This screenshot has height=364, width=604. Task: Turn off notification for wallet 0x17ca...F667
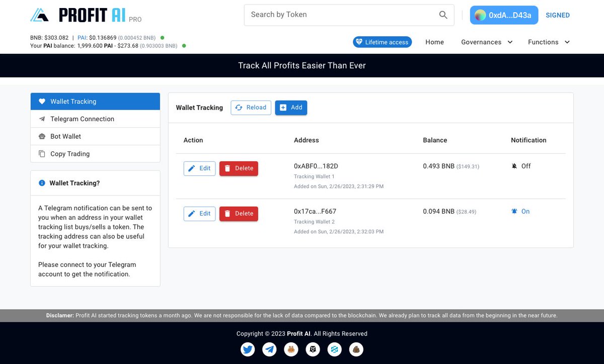520,212
